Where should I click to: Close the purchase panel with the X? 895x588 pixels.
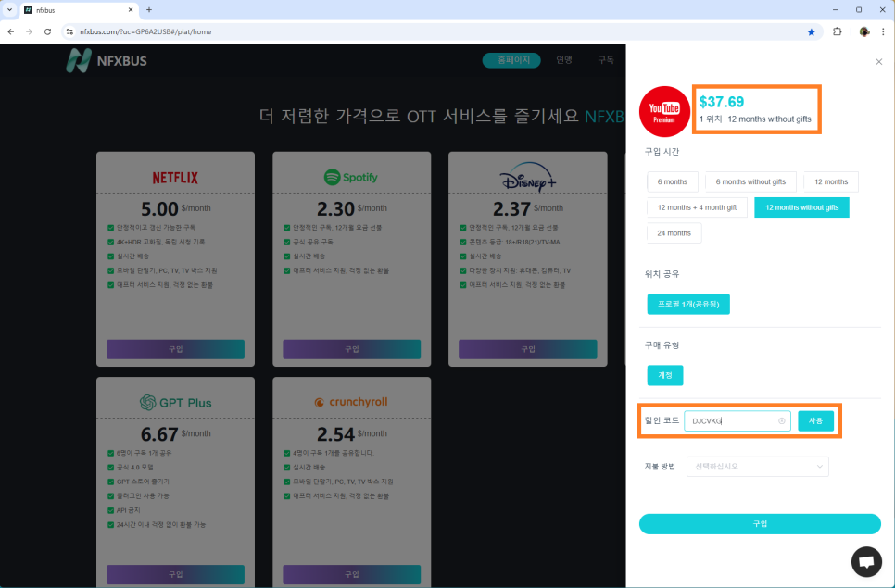879,62
